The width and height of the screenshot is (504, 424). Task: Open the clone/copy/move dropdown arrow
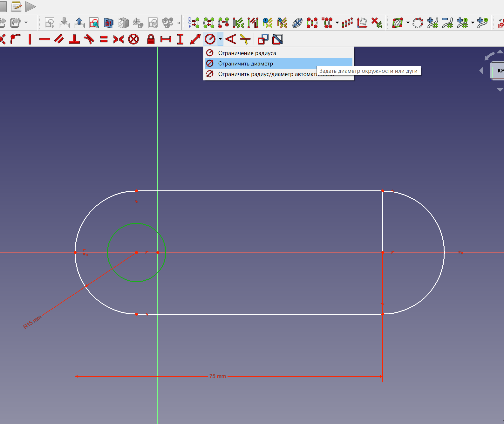(337, 23)
